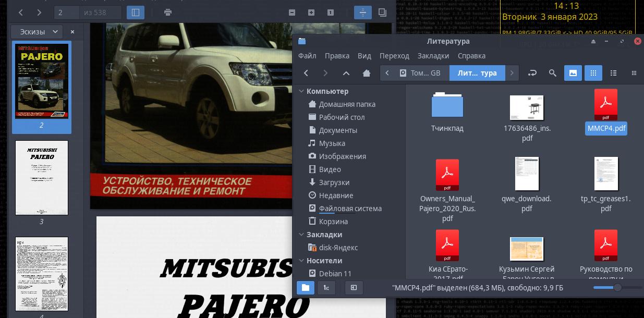Viewport: 644px width, 318px height.
Task: Open the Эскизы sidebar dropdown
Action: coord(37,32)
